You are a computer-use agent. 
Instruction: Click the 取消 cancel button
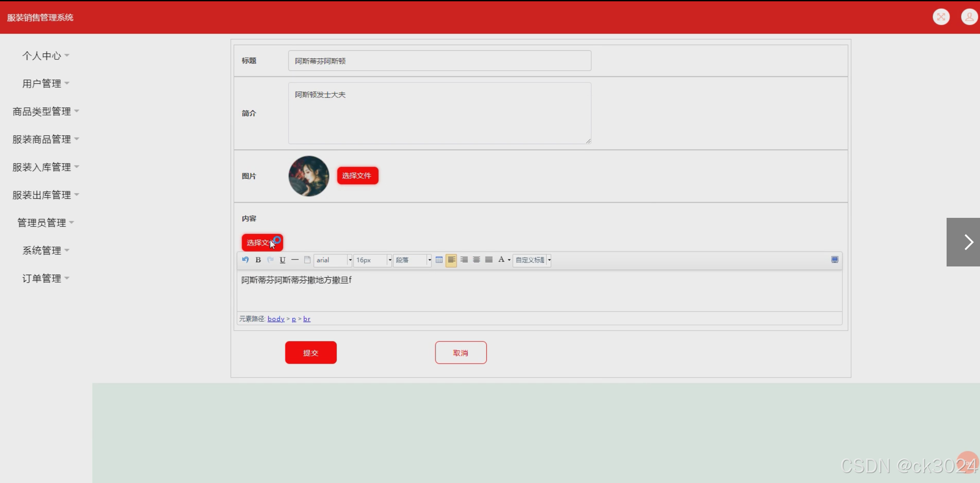click(461, 352)
